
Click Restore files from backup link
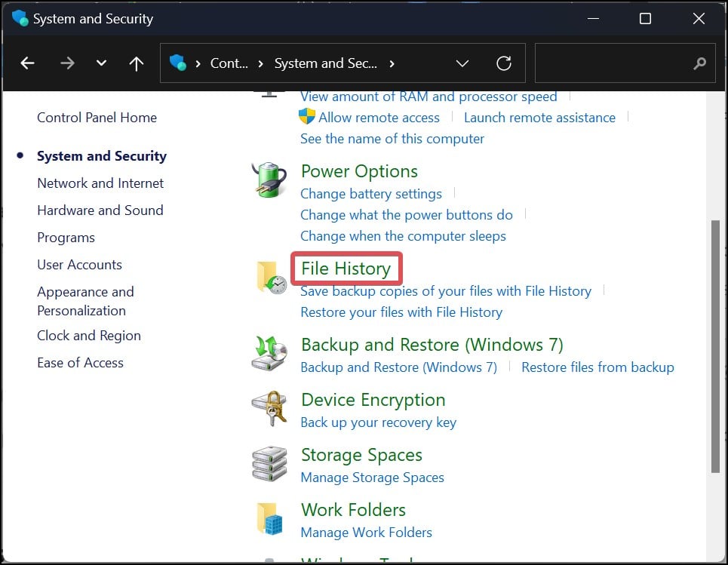(597, 367)
